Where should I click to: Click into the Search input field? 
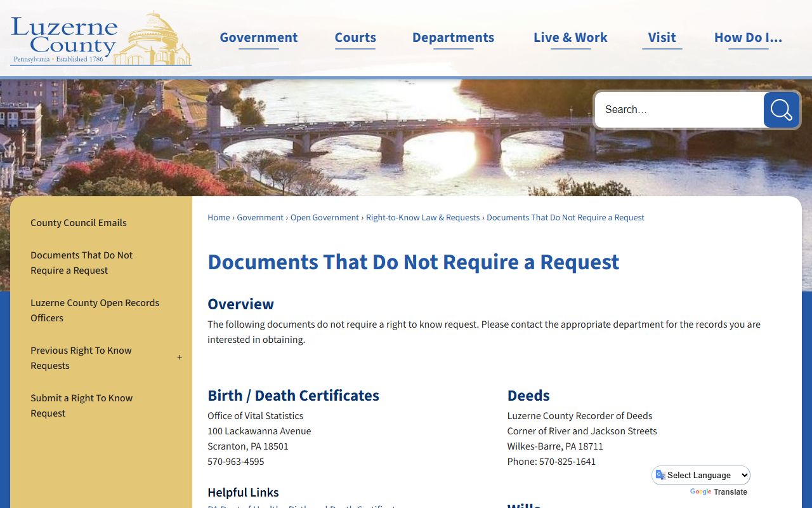679,110
